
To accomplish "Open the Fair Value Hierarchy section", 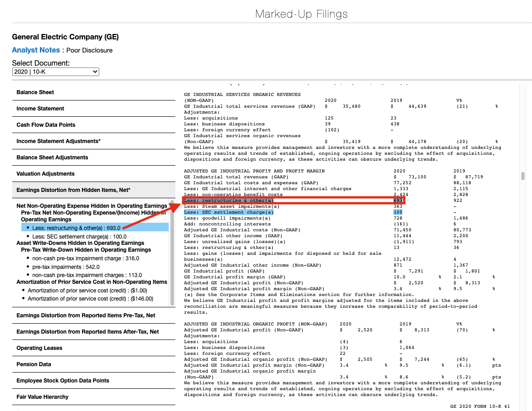I will tap(94, 397).
